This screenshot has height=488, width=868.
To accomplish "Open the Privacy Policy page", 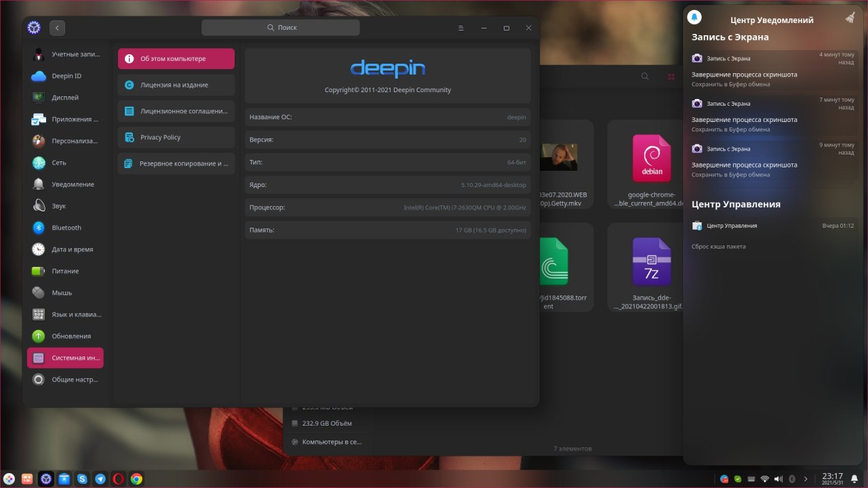I will [176, 138].
